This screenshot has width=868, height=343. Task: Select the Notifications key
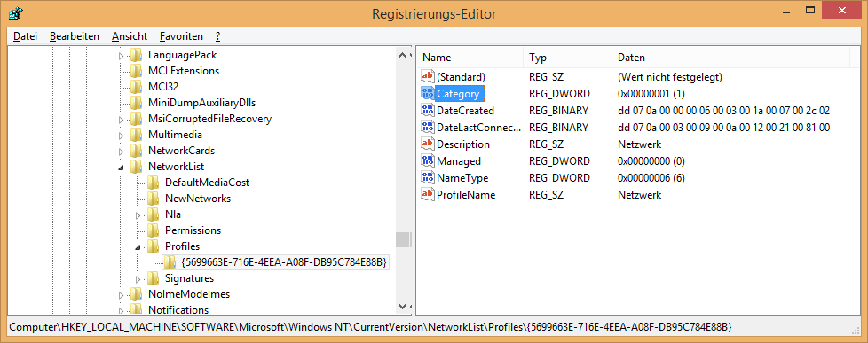point(178,310)
